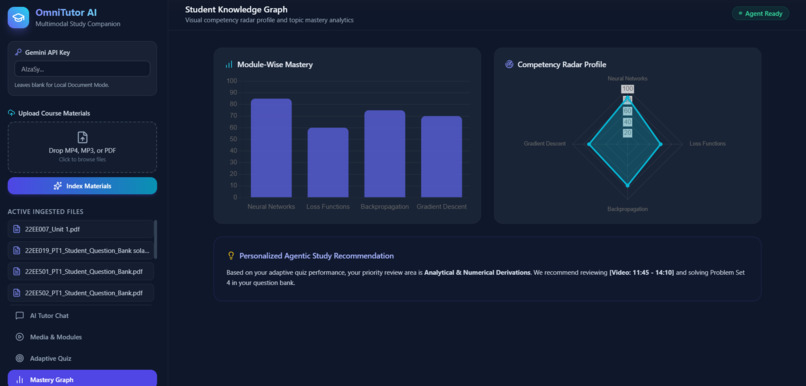806x386 pixels.
Task: Go to Adaptive Quiz
Action: pos(82,358)
